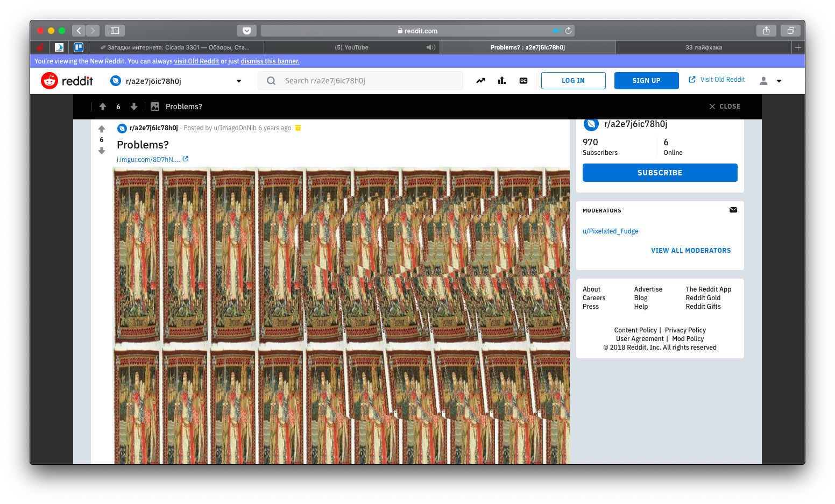Open the All bar-chart icon
The height and width of the screenshot is (504, 835).
(x=502, y=81)
